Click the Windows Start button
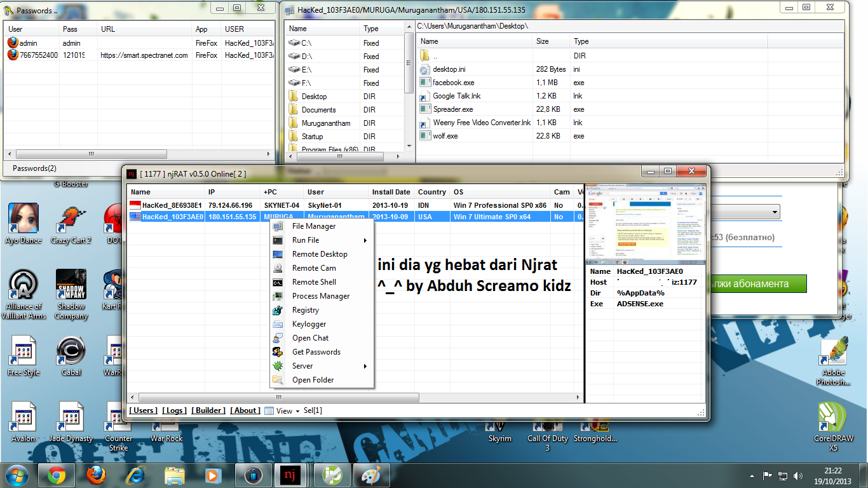 pos(17,475)
